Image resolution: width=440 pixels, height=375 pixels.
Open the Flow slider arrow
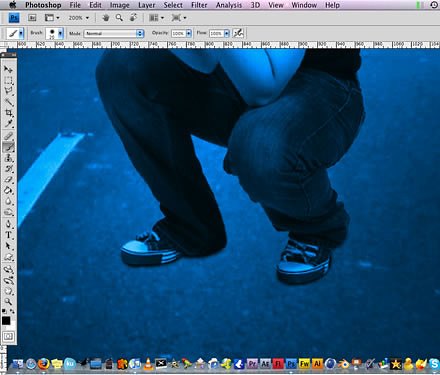tap(227, 33)
